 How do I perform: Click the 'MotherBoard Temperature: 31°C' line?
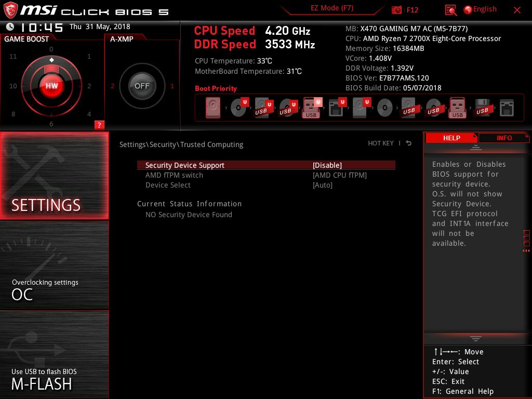point(248,71)
